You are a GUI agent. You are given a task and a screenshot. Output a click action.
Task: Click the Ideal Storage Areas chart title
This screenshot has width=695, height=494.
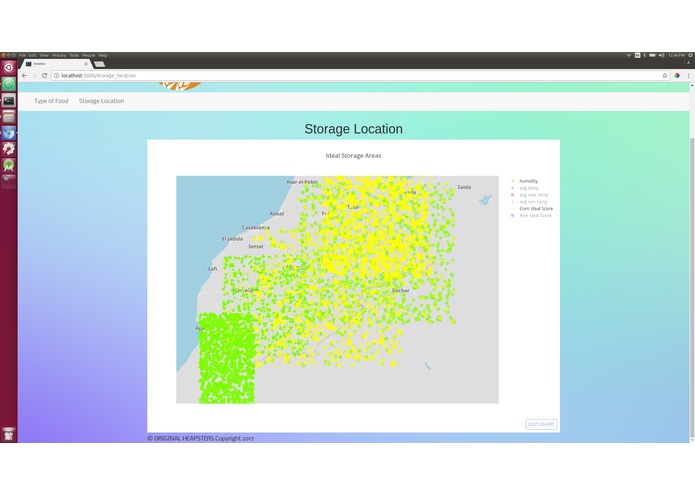tap(353, 156)
